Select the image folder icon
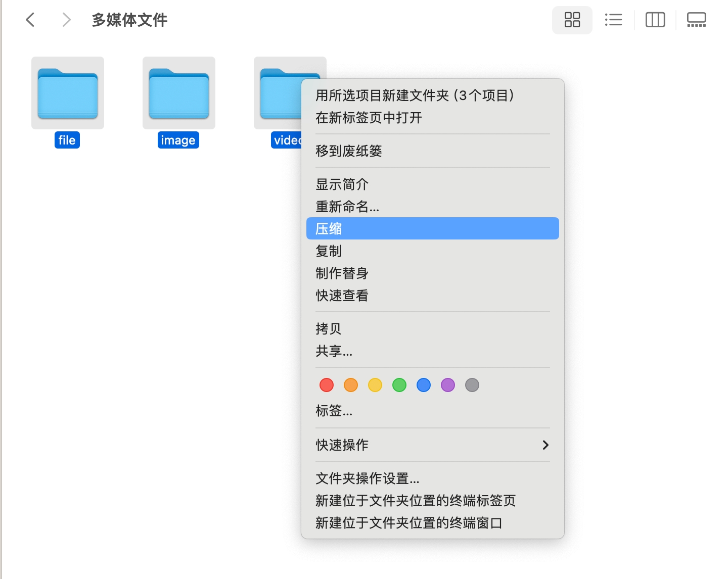The height and width of the screenshot is (579, 728). pos(179,93)
